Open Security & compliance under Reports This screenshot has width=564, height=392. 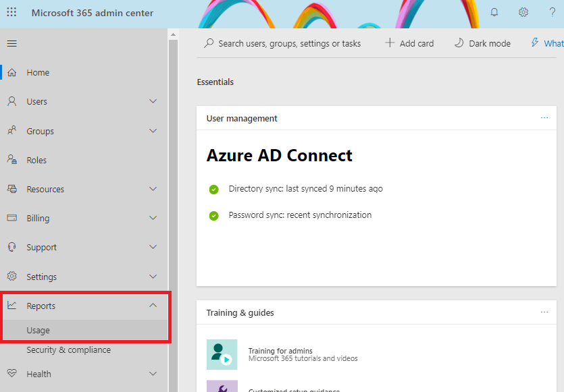pos(70,349)
